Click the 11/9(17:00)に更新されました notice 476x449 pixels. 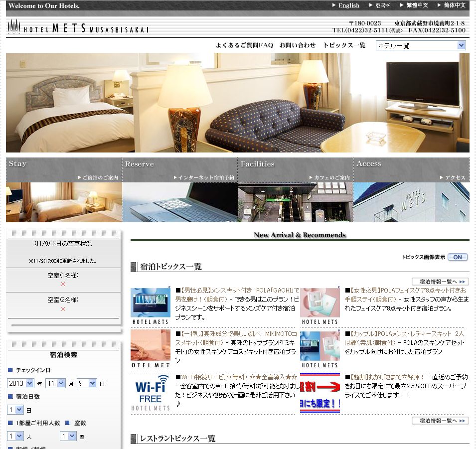point(62,261)
